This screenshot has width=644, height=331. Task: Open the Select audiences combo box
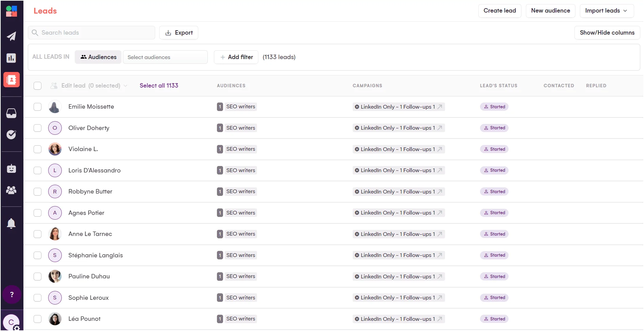[x=165, y=57]
